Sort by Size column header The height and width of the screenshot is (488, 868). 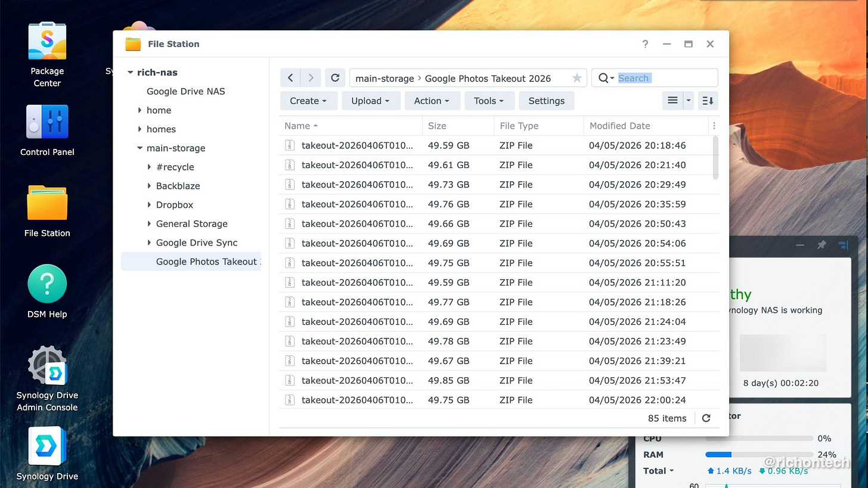[x=458, y=126]
